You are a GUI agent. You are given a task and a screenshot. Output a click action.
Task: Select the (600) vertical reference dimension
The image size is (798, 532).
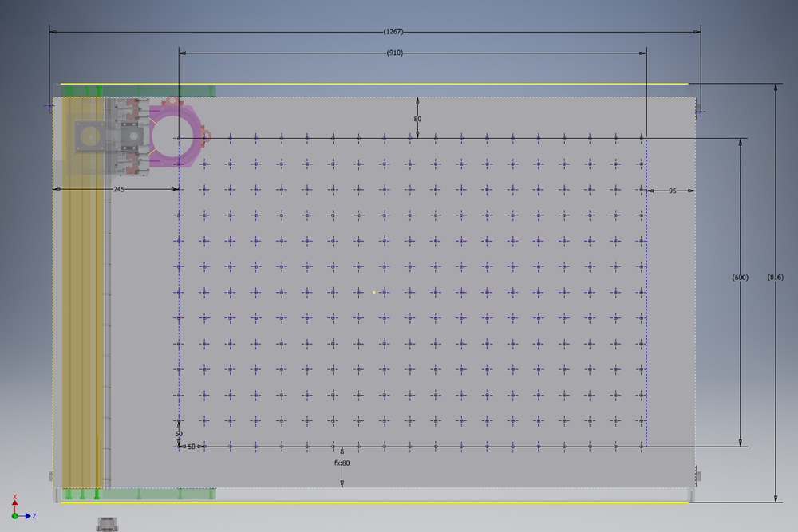[x=740, y=277]
